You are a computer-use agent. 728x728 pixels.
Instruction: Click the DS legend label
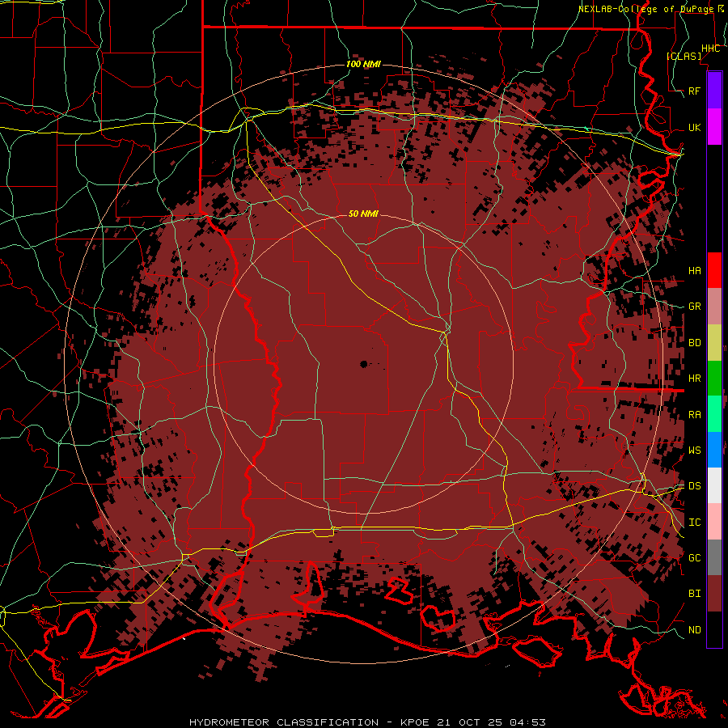point(694,486)
